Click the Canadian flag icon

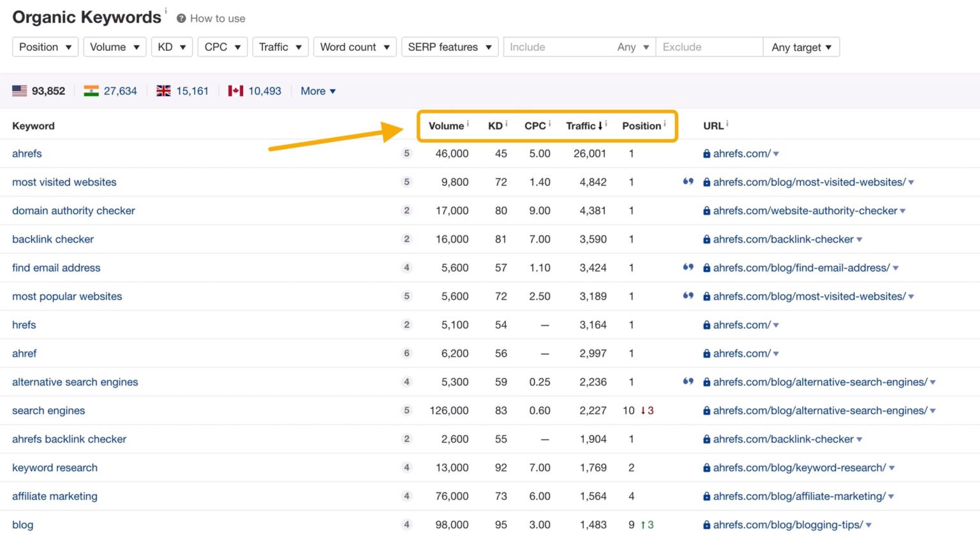pyautogui.click(x=234, y=91)
